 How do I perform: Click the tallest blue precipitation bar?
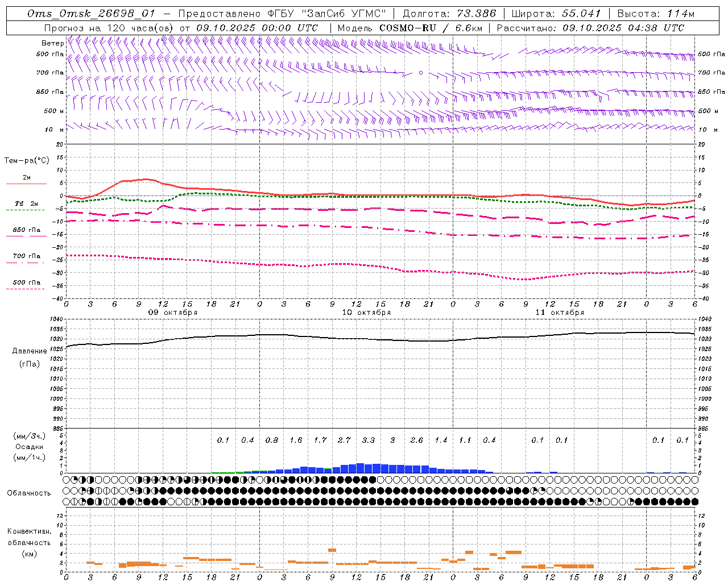point(361,468)
